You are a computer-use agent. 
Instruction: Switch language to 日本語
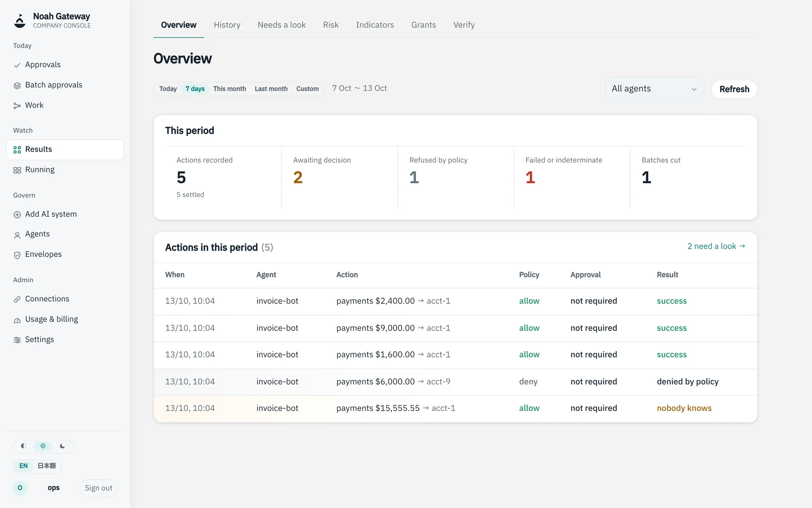(x=47, y=466)
